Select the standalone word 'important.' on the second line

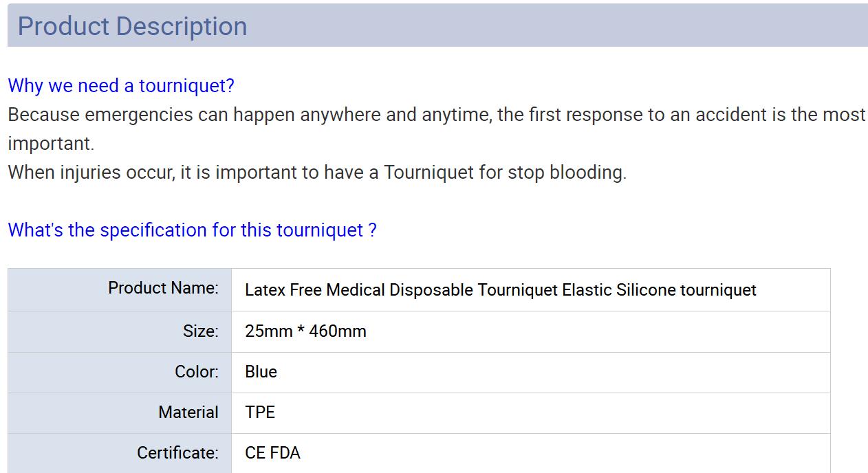pos(51,143)
